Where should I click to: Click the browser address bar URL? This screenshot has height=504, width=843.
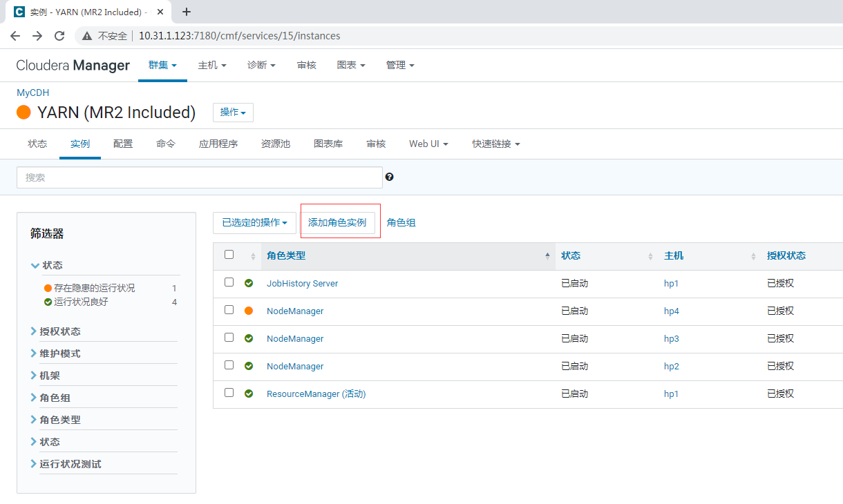click(x=240, y=36)
